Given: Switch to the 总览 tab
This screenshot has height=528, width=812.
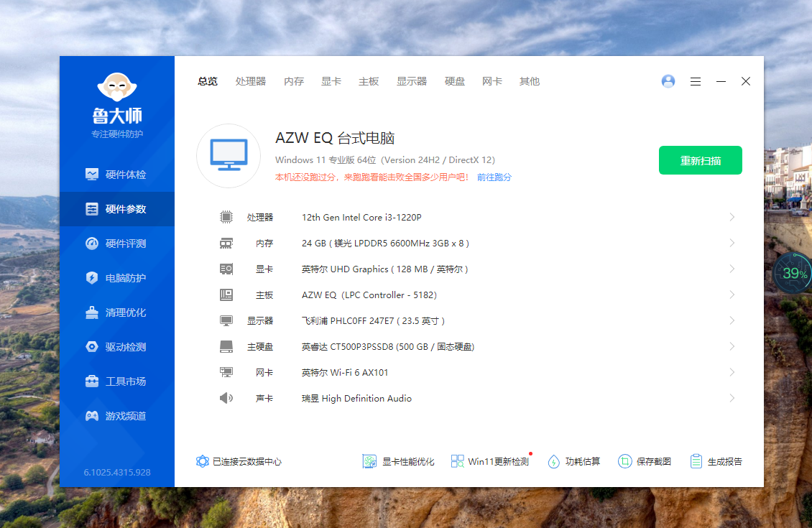Looking at the screenshot, I should pyautogui.click(x=208, y=81).
